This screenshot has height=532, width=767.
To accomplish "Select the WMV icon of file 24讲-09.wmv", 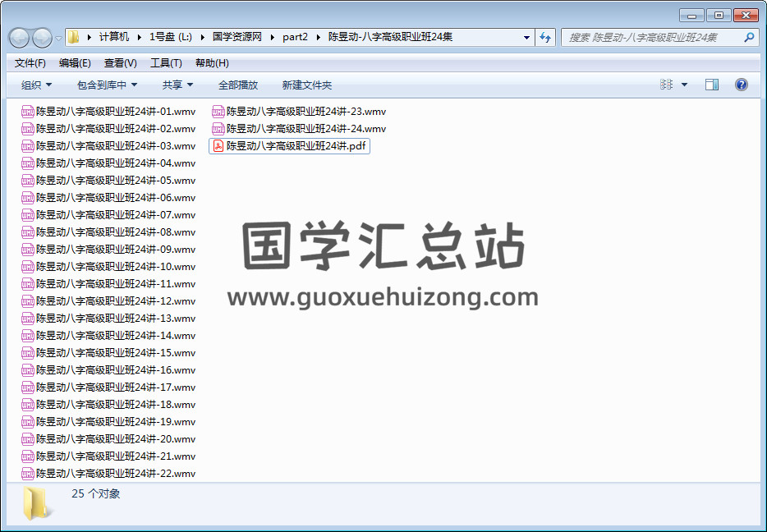I will 28,250.
